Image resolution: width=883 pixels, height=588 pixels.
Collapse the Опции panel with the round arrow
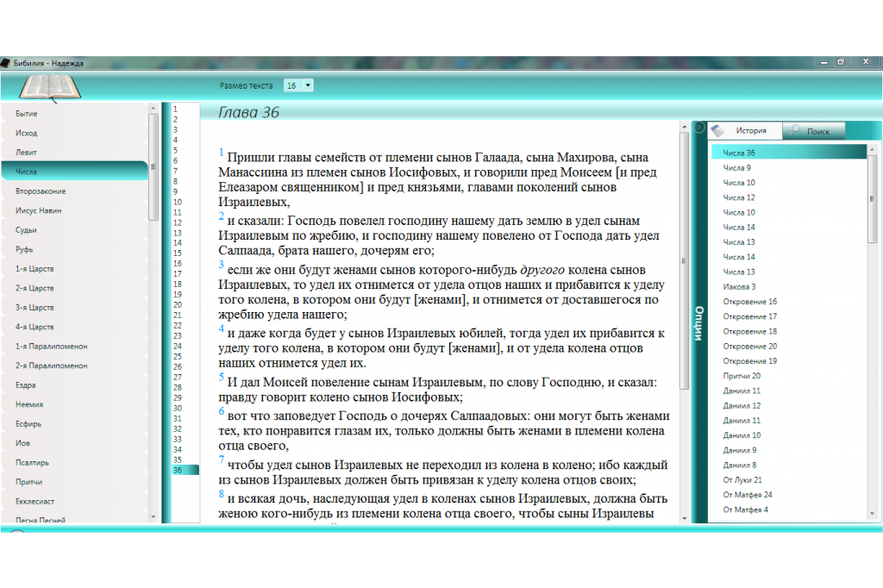tap(699, 128)
